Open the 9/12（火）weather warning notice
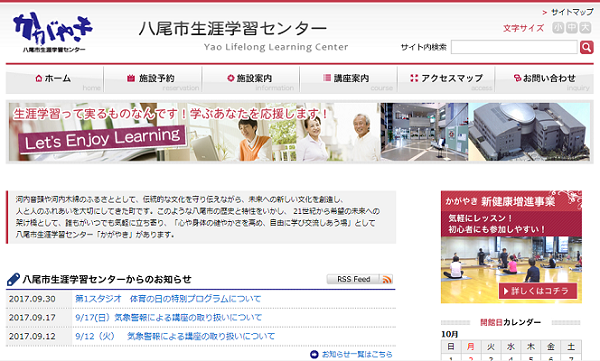The image size is (600, 361). (x=175, y=336)
